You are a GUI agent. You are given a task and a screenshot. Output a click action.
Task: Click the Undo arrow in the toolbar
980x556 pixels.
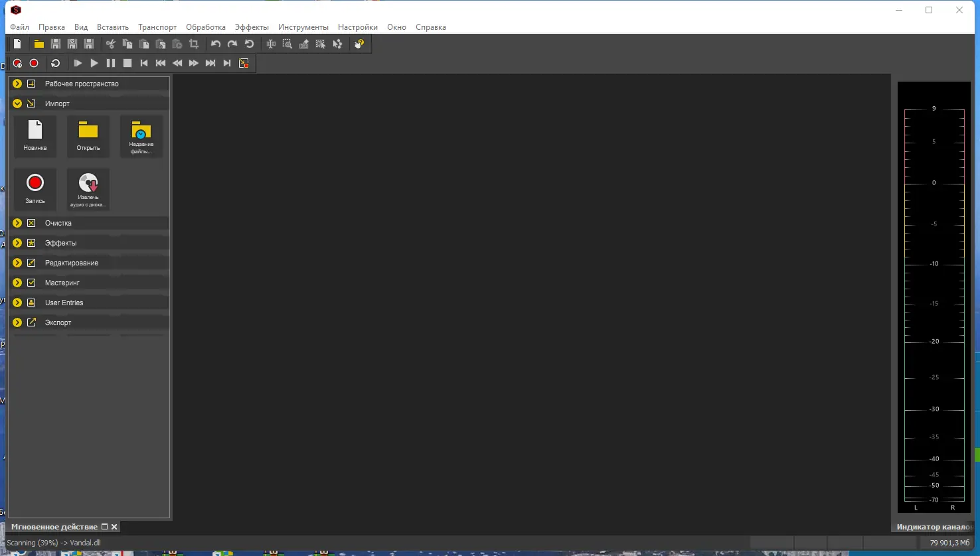point(216,44)
